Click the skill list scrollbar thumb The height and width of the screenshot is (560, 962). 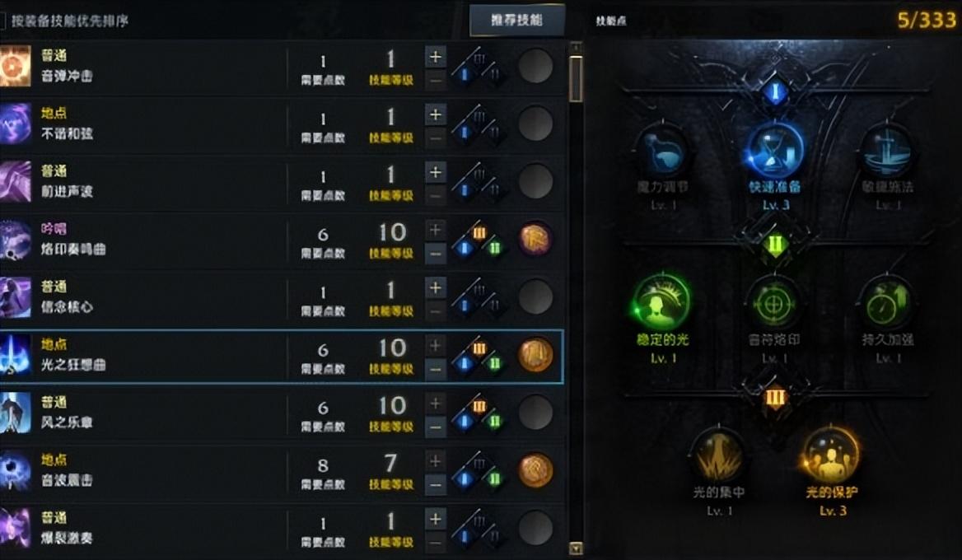tap(576, 78)
